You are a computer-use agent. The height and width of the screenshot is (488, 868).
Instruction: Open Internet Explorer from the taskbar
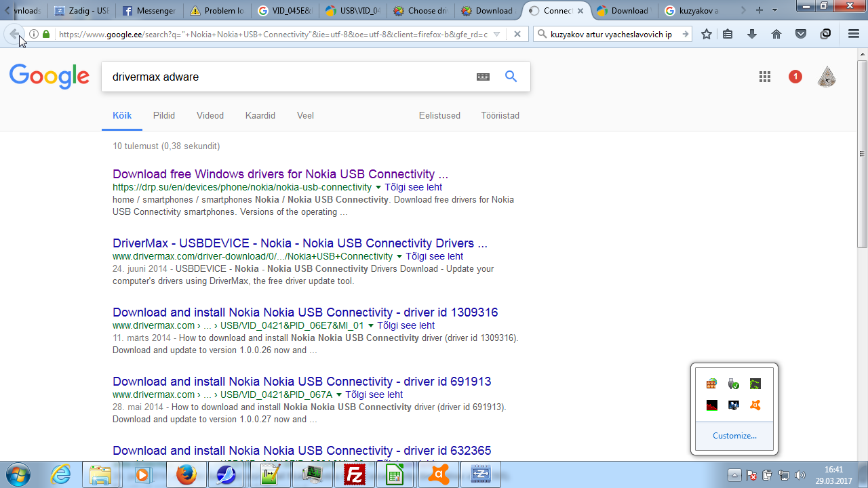tap(60, 474)
